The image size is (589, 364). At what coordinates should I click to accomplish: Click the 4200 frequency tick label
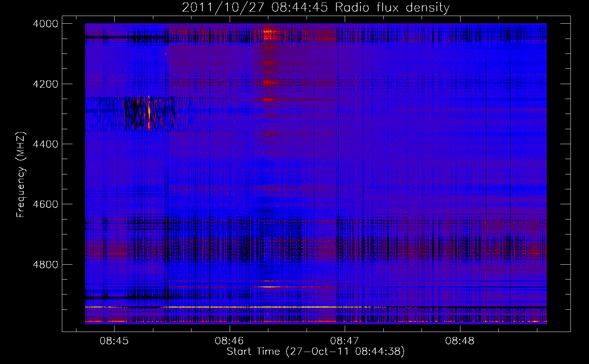click(x=46, y=84)
